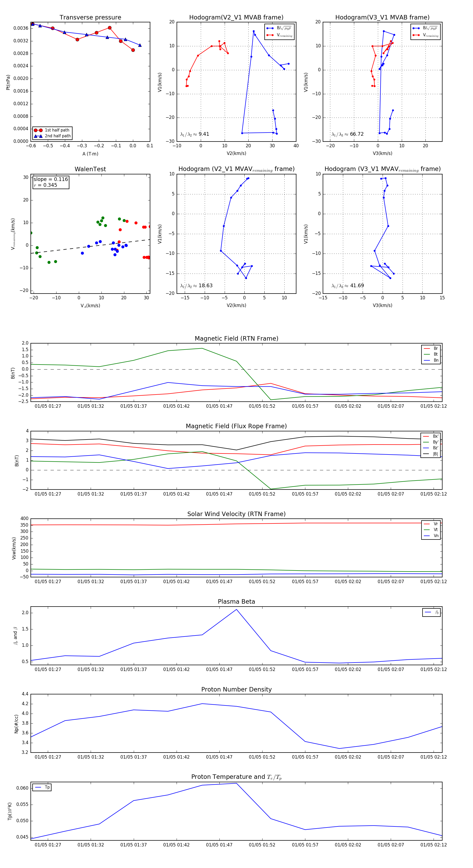Click the 'Vt' legend entry
Screen dimensions: 473x868
431,530
